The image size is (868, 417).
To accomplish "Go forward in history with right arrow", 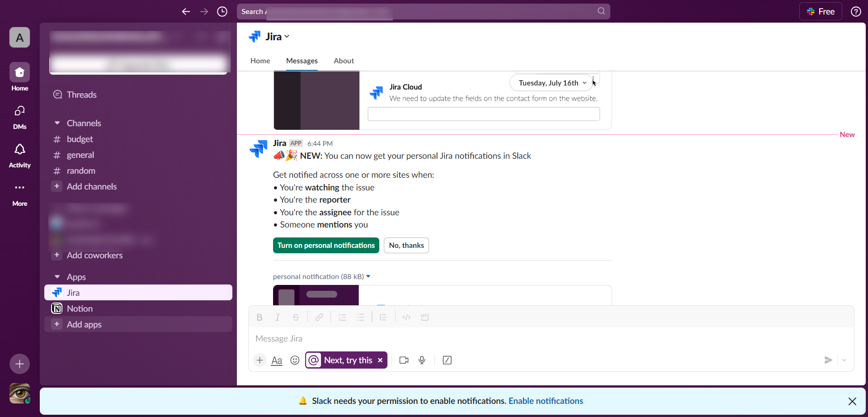I will pos(204,12).
